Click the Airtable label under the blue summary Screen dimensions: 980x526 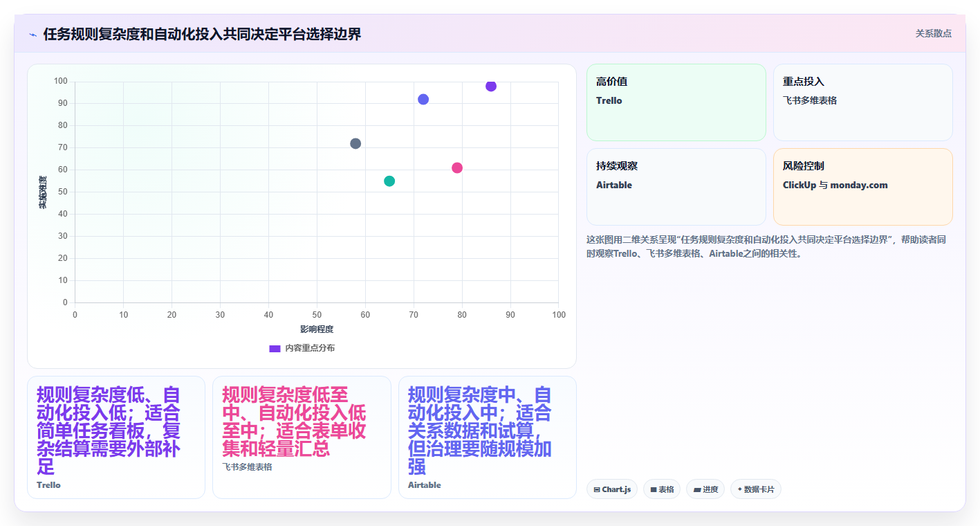424,485
